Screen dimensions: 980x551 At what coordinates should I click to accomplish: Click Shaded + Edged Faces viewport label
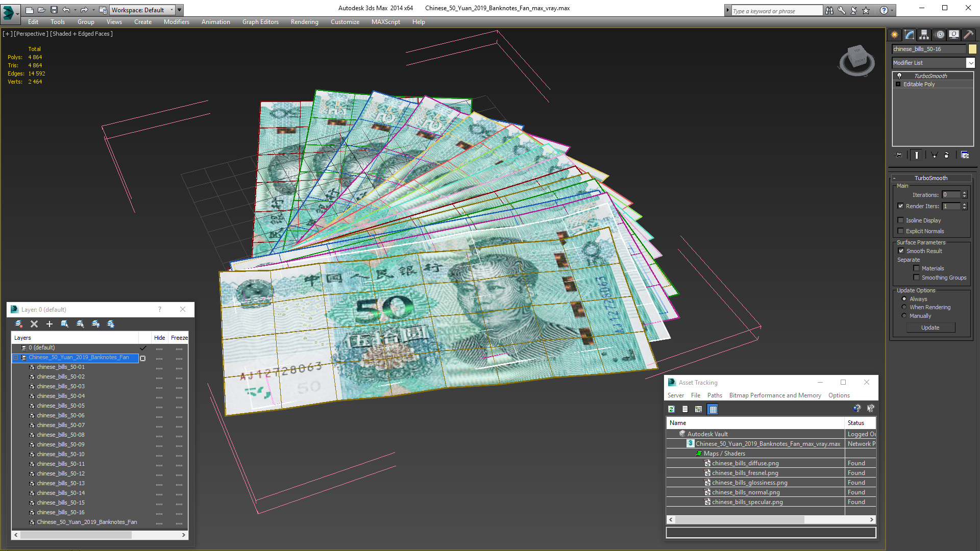(x=81, y=34)
